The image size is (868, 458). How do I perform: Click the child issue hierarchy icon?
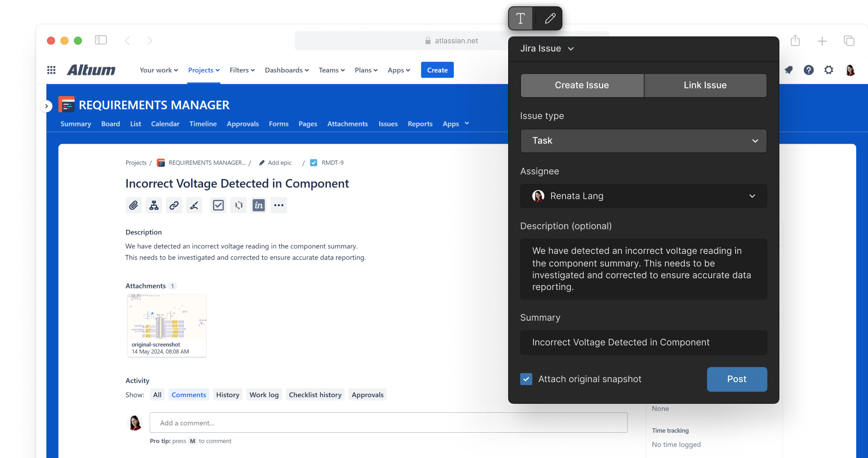coord(154,206)
